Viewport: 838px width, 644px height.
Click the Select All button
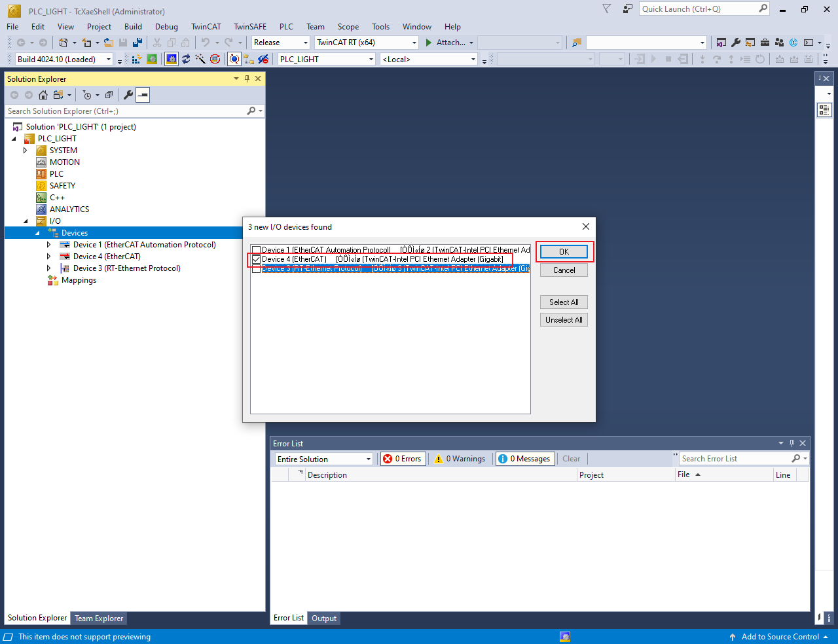(564, 302)
